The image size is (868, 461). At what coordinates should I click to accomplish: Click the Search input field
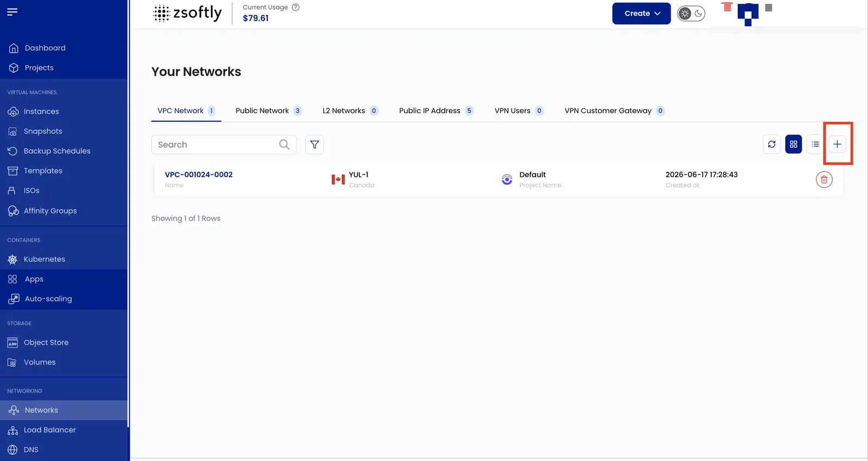pyautogui.click(x=224, y=144)
